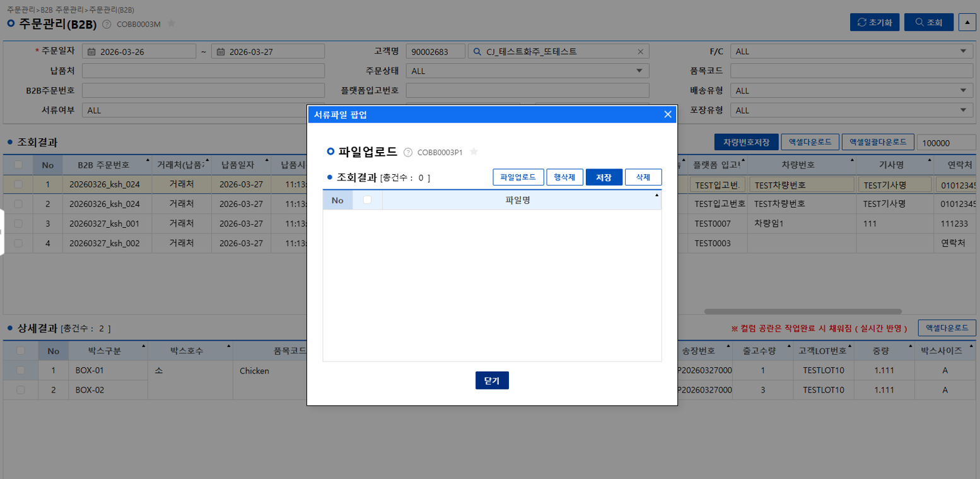Image resolution: width=980 pixels, height=479 pixels.
Task: Click the row-count field showing 100000
Action: [946, 143]
